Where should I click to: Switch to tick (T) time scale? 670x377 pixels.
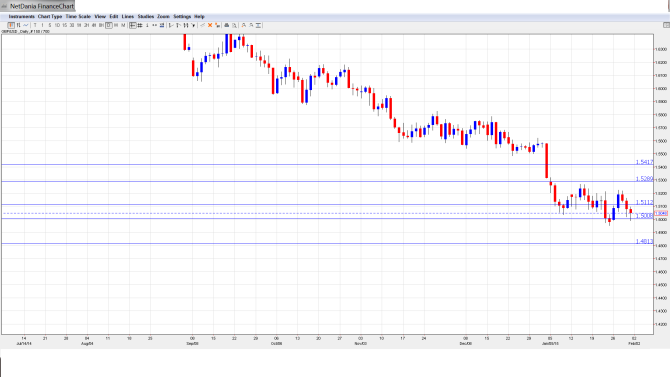point(35,25)
